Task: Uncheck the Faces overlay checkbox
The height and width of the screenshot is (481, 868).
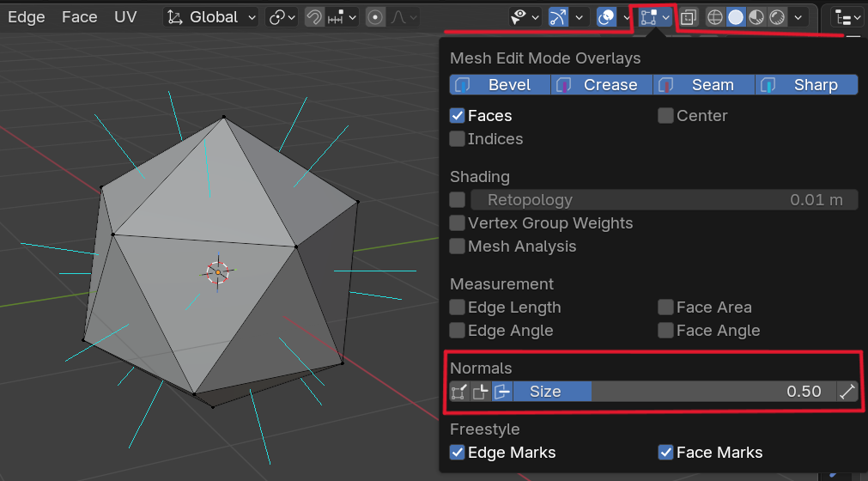Action: 458,116
